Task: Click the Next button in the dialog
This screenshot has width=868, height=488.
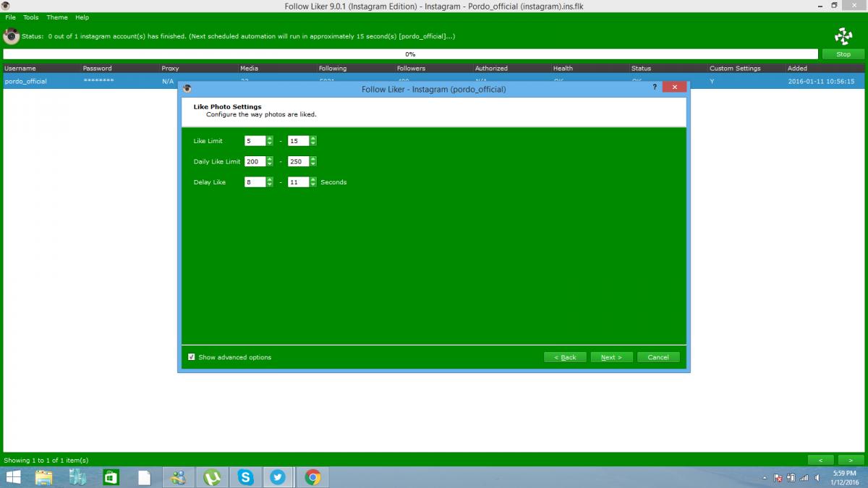Action: pos(611,357)
